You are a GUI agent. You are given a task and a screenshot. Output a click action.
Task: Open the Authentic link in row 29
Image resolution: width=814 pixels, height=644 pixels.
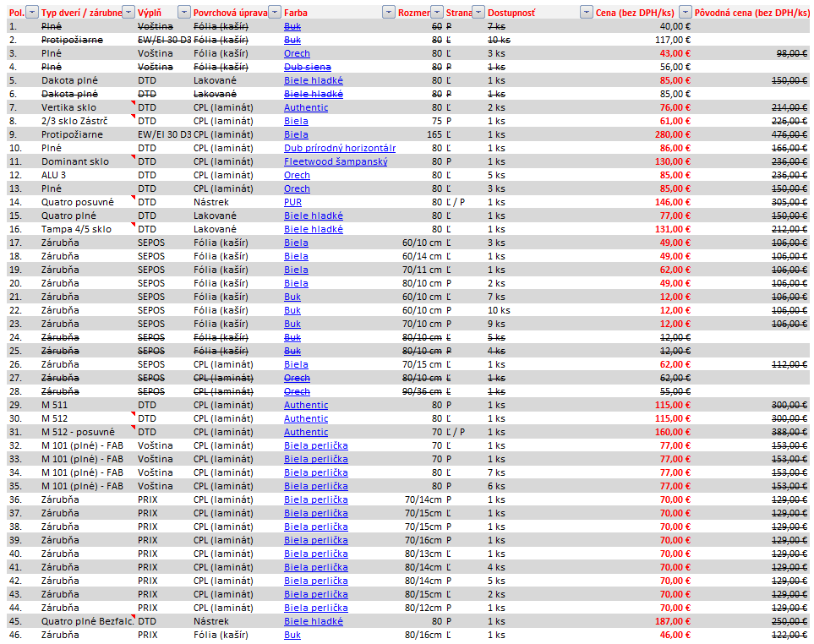[306, 405]
